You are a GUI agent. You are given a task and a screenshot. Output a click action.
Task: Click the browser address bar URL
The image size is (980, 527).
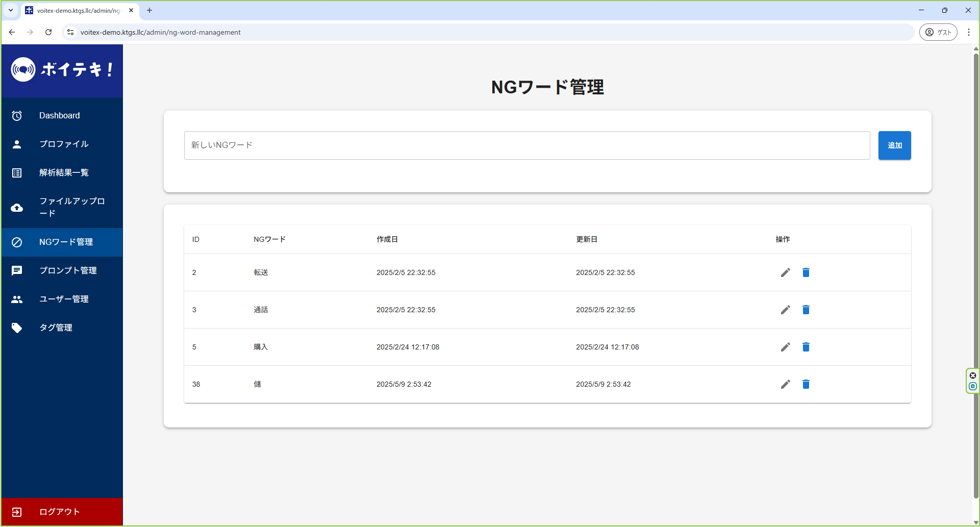point(161,32)
